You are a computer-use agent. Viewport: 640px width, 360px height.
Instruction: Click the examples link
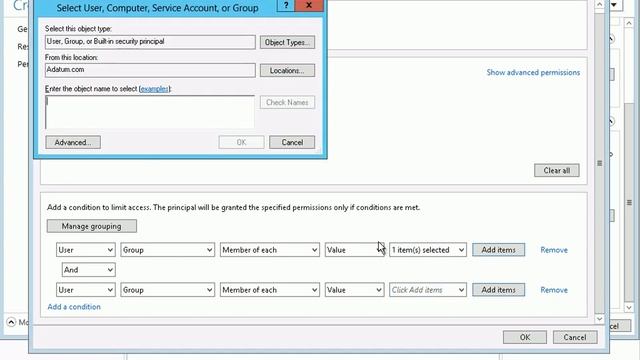(154, 89)
